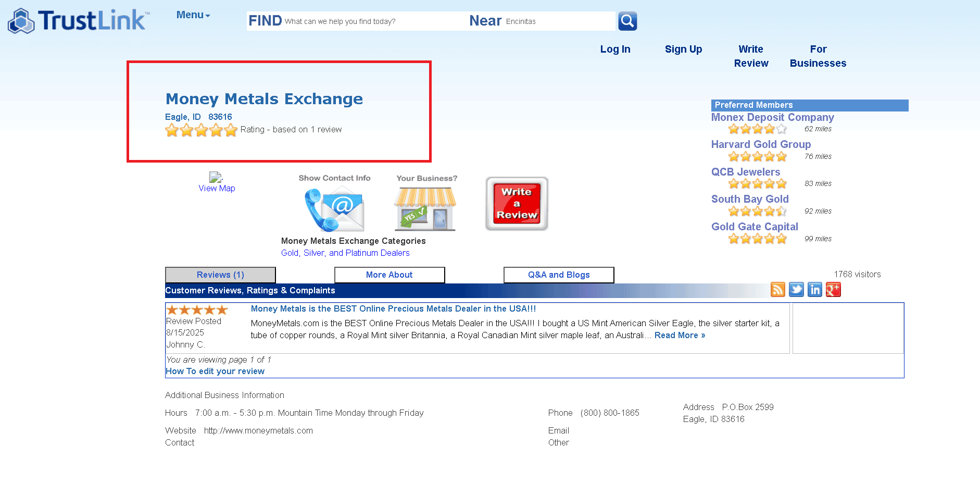This screenshot has height=483, width=980.
Task: Open the View Map link
Action: point(217,188)
